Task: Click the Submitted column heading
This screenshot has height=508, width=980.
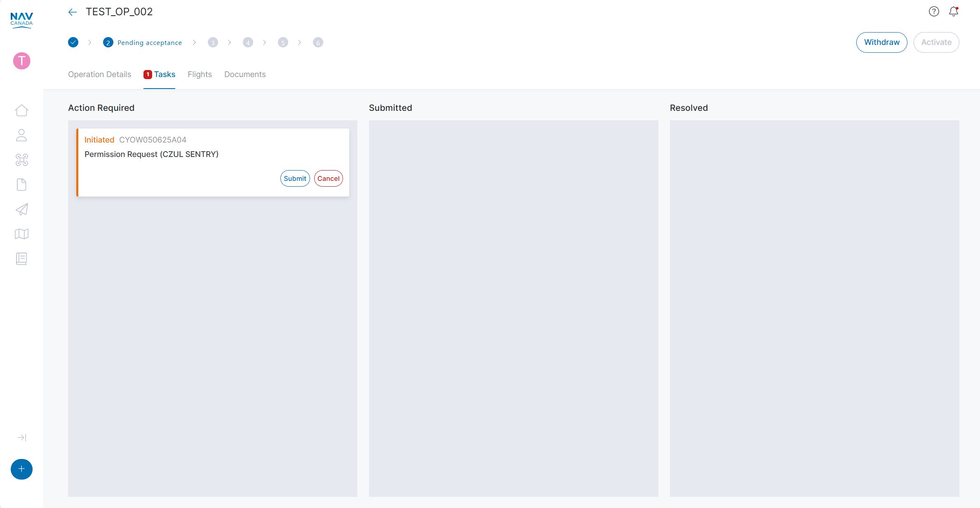Action: point(390,108)
